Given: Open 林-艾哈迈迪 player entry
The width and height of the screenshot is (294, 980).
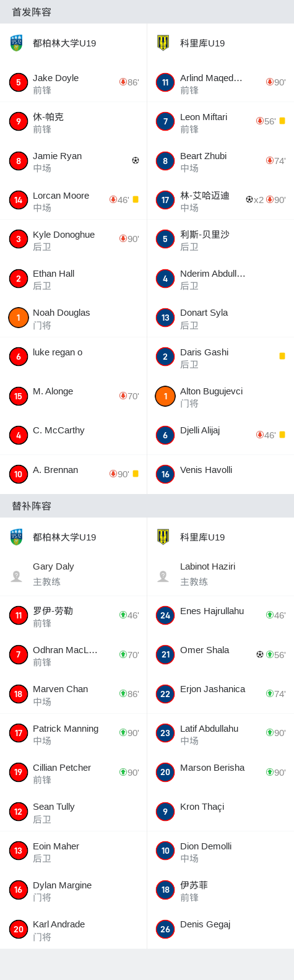Looking at the screenshot, I should coord(220,200).
